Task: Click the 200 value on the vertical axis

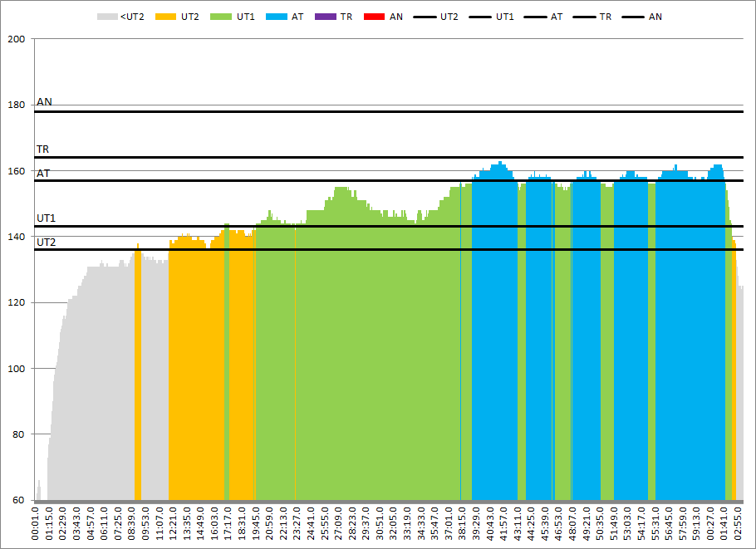Action: (x=17, y=39)
